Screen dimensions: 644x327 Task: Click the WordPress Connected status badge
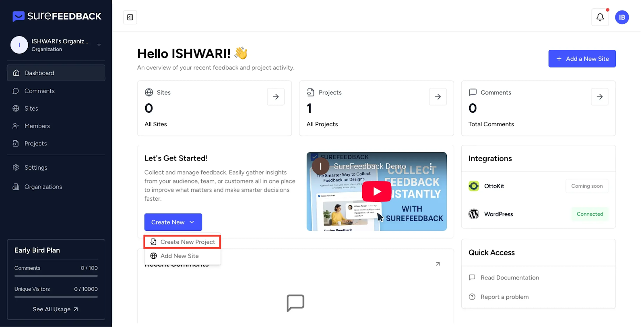point(590,214)
